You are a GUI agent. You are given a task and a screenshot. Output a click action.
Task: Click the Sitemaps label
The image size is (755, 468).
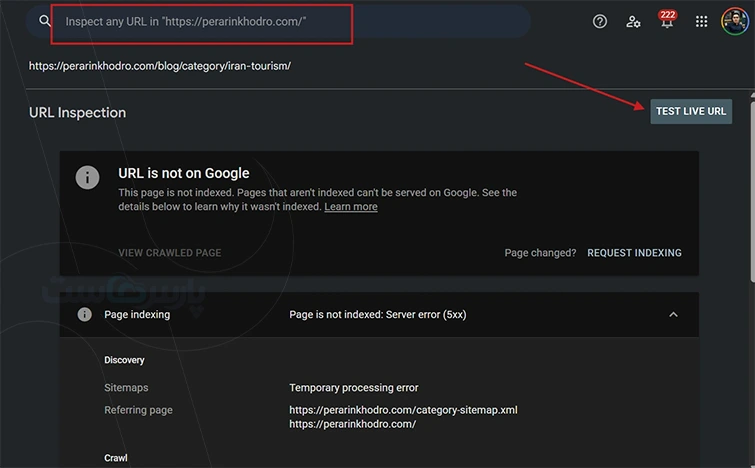pos(126,388)
